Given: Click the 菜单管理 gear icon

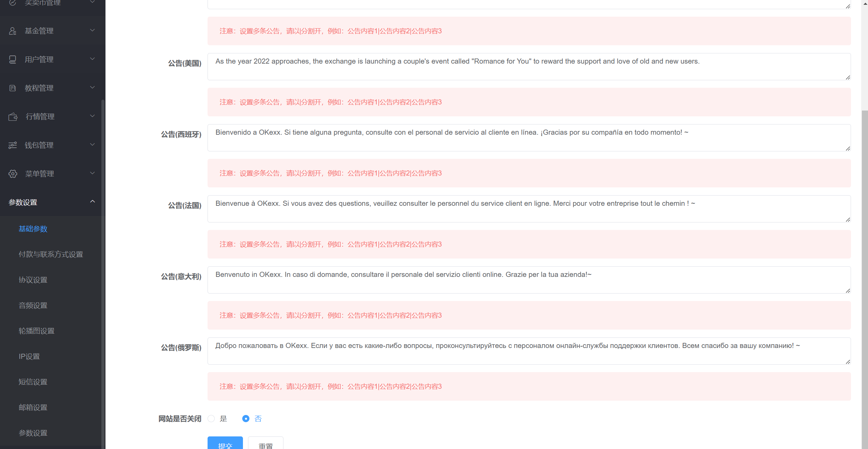Looking at the screenshot, I should pyautogui.click(x=13, y=174).
